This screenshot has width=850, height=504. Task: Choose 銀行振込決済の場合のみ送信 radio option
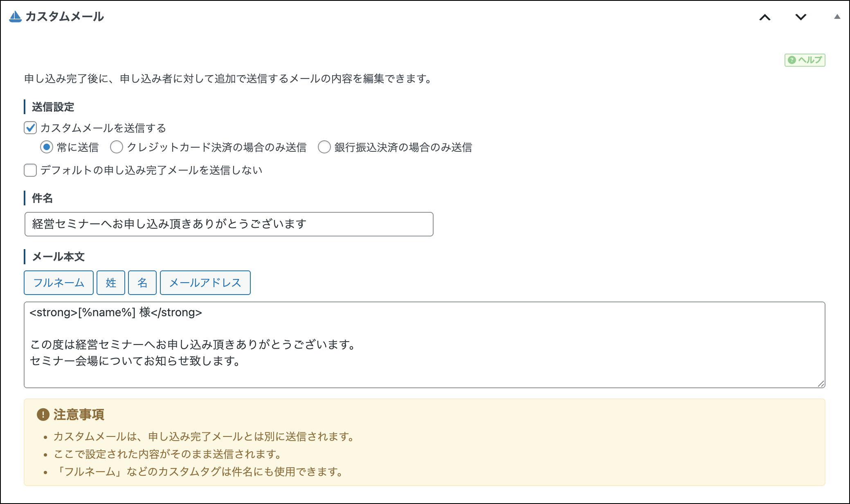coord(324,147)
